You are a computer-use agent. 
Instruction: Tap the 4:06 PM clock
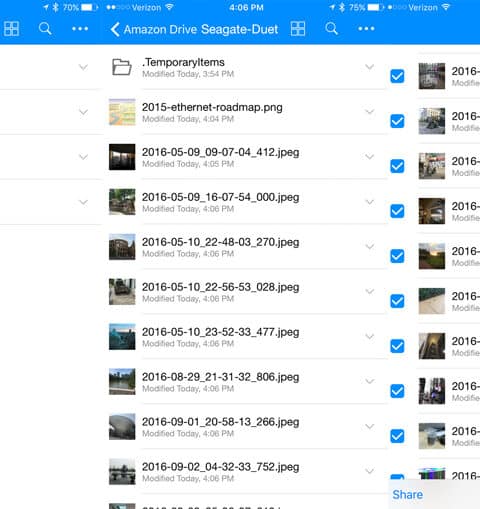246,7
